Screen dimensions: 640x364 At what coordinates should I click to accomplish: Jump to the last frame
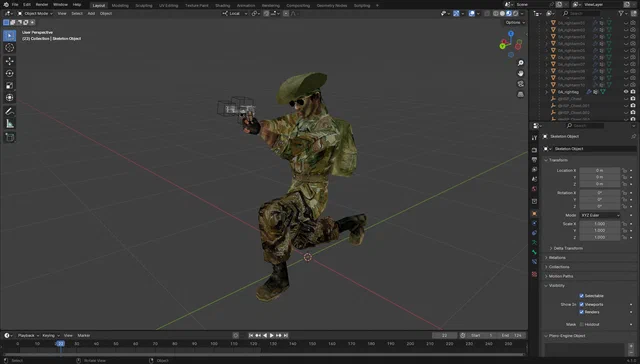click(x=286, y=335)
